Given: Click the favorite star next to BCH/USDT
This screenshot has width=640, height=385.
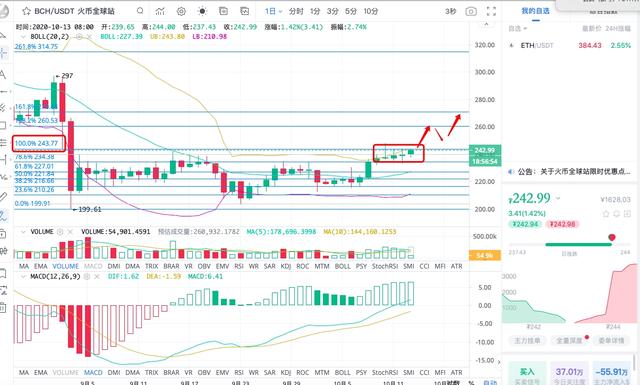Looking at the screenshot, I should point(27,11).
